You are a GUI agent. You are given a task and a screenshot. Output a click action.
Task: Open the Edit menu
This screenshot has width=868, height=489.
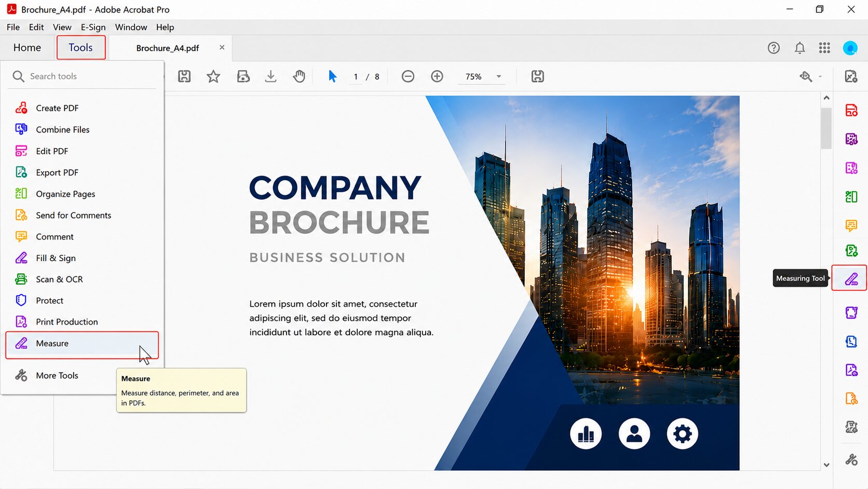[36, 27]
